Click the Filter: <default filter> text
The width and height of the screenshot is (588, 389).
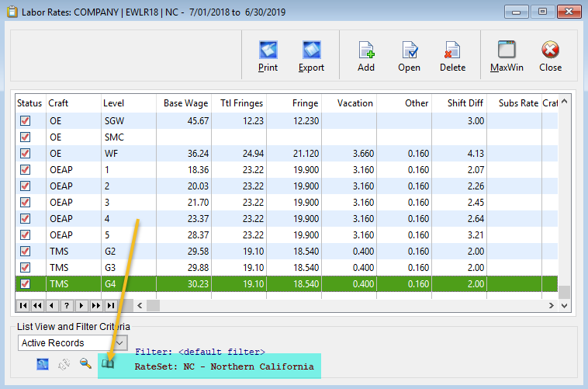tap(200, 353)
